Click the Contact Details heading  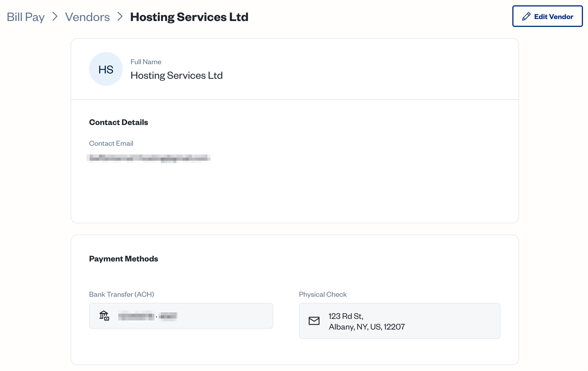pyautogui.click(x=119, y=122)
